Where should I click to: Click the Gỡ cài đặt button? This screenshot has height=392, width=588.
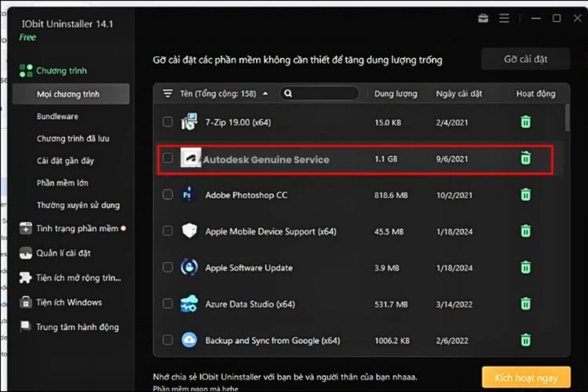pos(526,59)
